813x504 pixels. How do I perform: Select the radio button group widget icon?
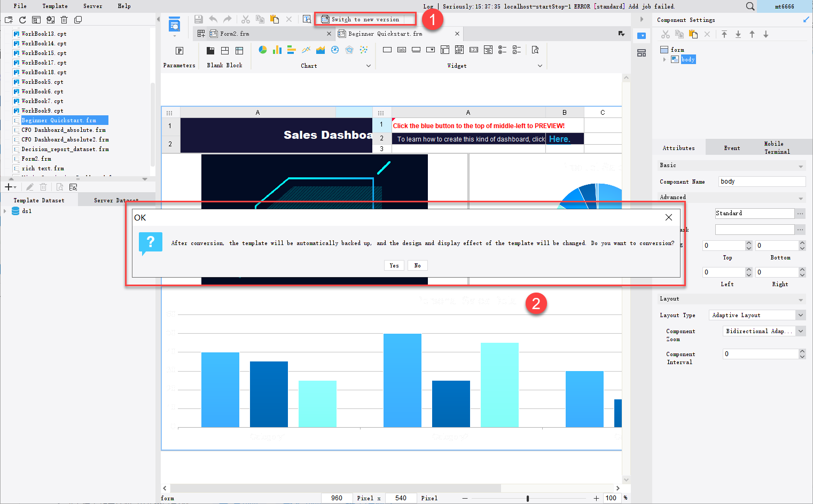pos(502,50)
